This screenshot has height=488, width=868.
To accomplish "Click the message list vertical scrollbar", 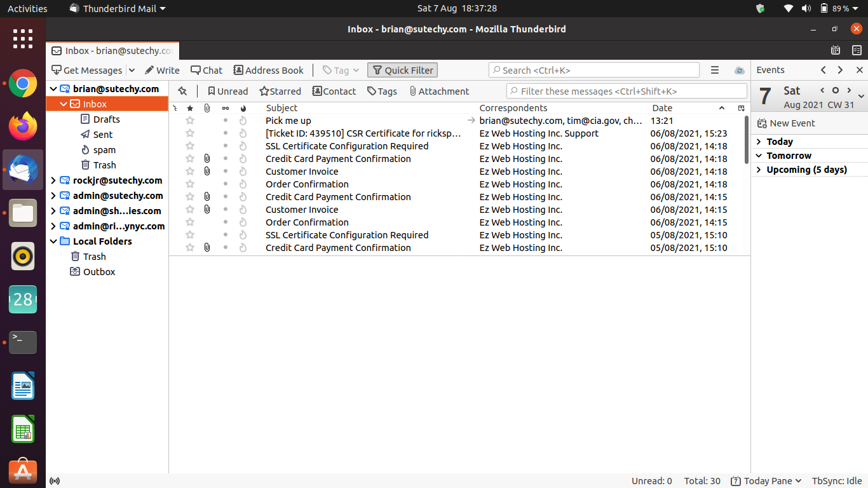I will [747, 140].
